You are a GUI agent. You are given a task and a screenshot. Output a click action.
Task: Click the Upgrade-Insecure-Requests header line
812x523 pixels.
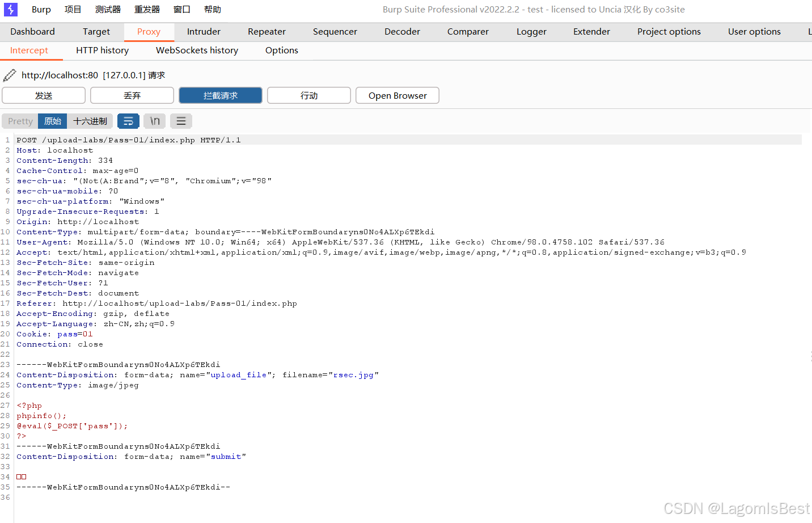click(x=88, y=212)
